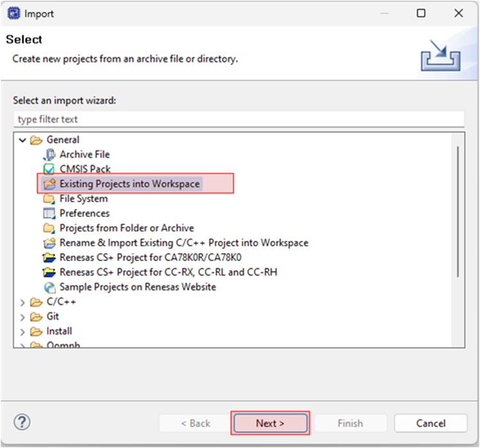Select Renesas CS+ Project for CA78K0R/CA78K0
The width and height of the screenshot is (480, 448).
click(150, 257)
